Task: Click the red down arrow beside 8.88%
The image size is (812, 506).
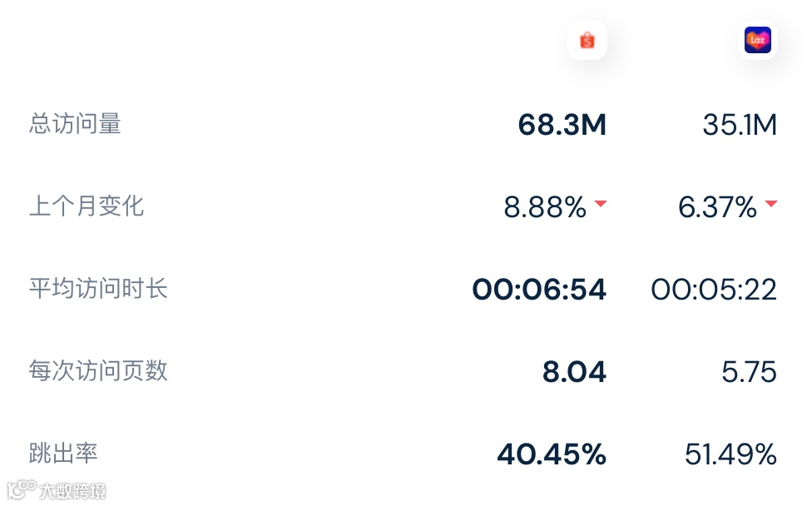Action: 600,204
